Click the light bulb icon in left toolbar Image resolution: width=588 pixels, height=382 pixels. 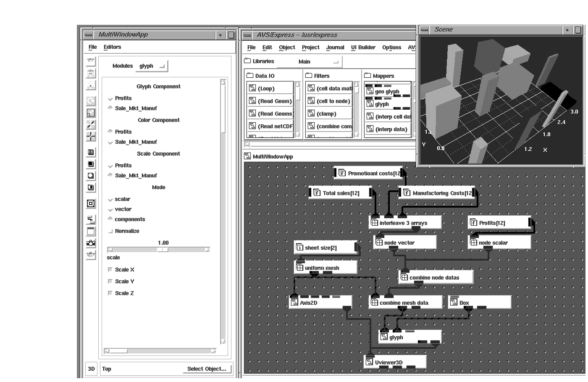[91, 85]
